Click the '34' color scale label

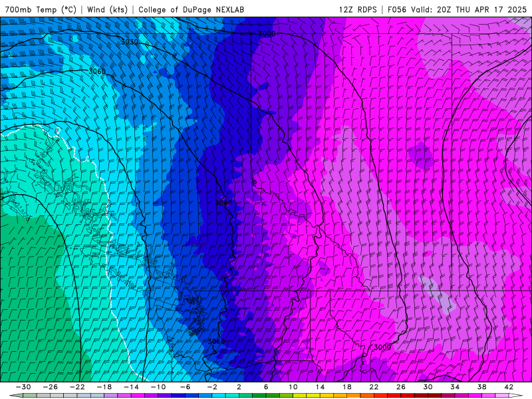(x=455, y=387)
